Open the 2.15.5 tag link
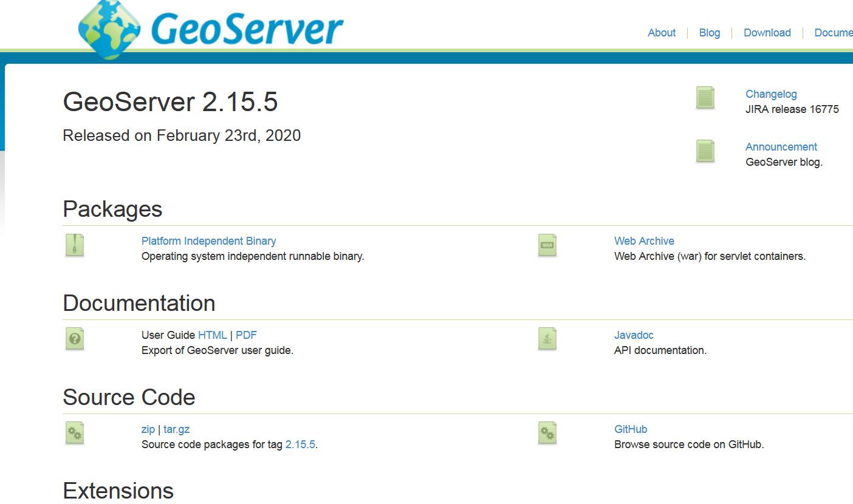The width and height of the screenshot is (853, 504). coord(300,444)
